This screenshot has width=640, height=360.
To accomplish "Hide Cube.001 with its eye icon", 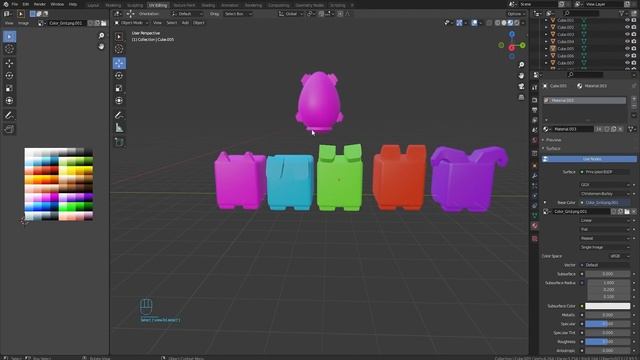I will coord(627,20).
